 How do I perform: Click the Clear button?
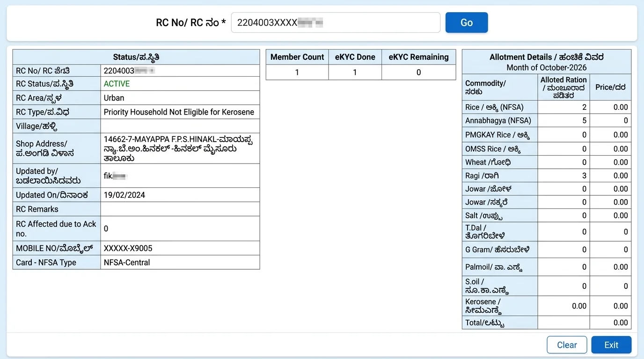(567, 345)
